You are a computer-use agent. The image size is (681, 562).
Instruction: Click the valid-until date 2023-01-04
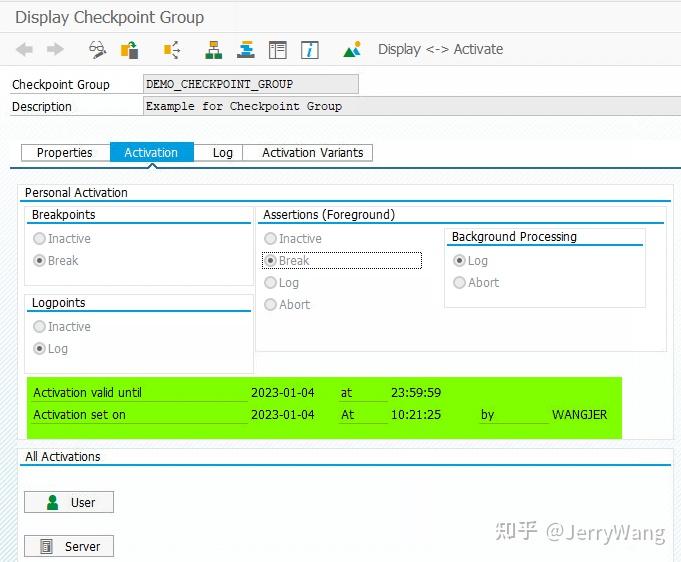click(283, 393)
